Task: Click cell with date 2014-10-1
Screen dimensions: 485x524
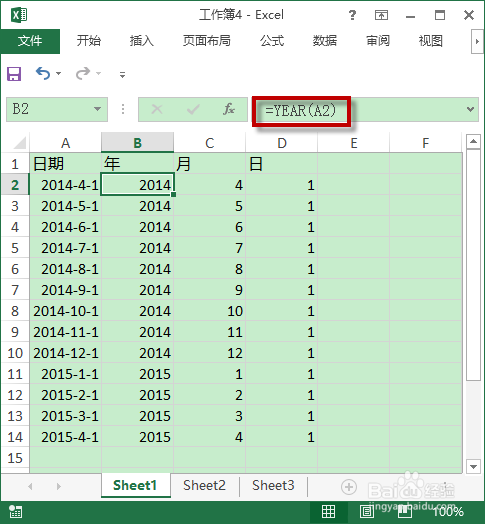Action: [66, 311]
